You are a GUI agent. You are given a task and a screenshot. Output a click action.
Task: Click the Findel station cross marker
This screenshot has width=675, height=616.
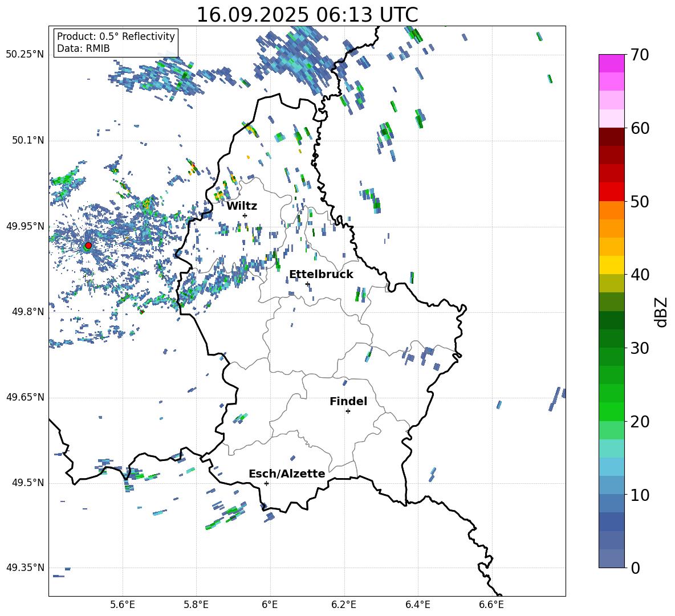[x=348, y=411]
